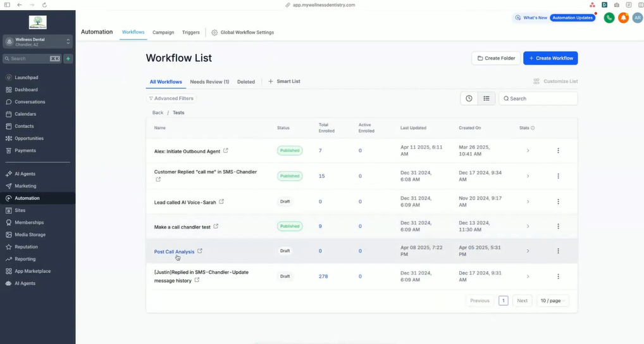Open Global Workflow Settings gear
Viewport: 644px width, 344px height.
[x=214, y=32]
